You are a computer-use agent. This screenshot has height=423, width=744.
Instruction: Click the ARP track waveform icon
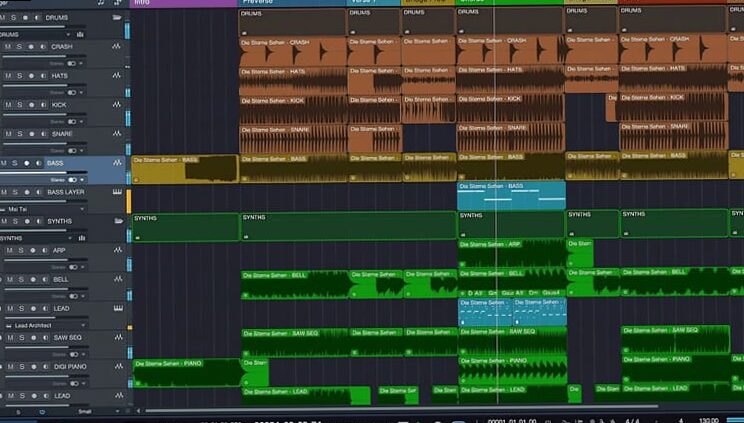pos(118,250)
